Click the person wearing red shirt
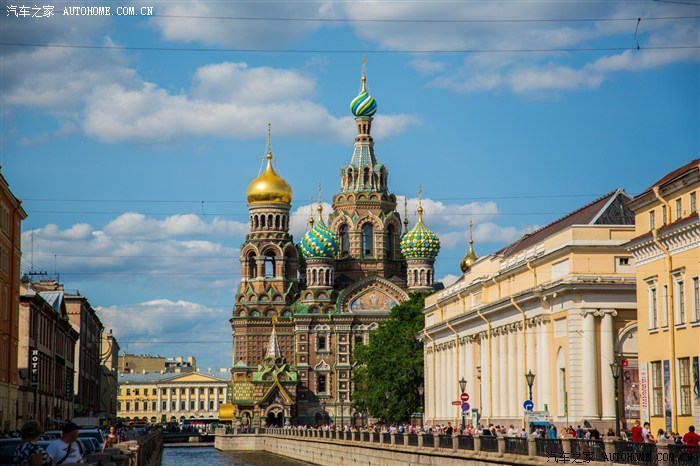 click(690, 437)
